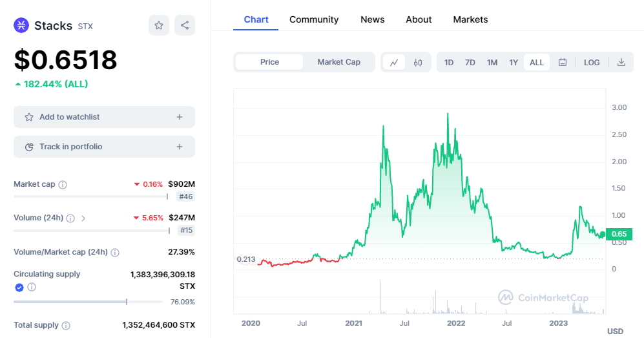Image resolution: width=644 pixels, height=338 pixels.
Task: Expand Volume (24h) details chevron
Action: click(x=83, y=218)
